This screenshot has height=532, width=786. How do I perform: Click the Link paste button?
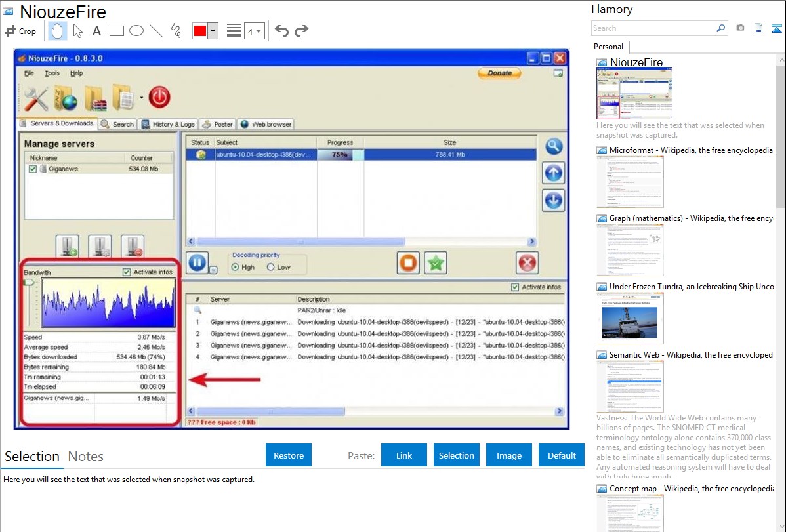pos(404,455)
